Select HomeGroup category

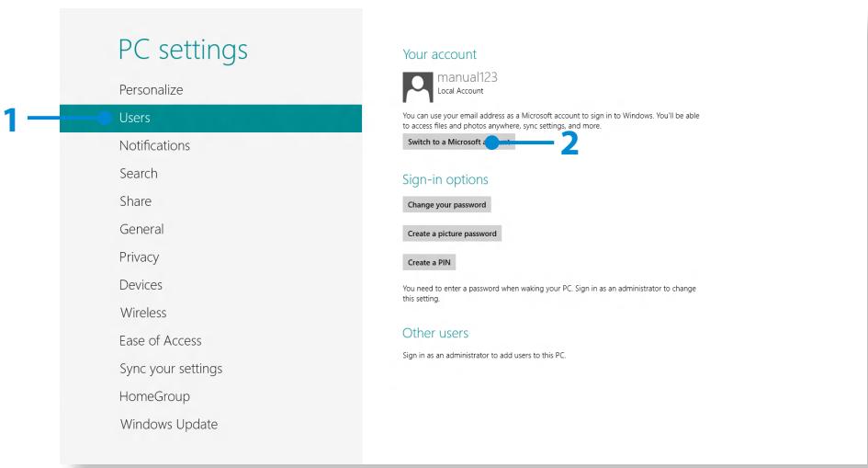(154, 396)
